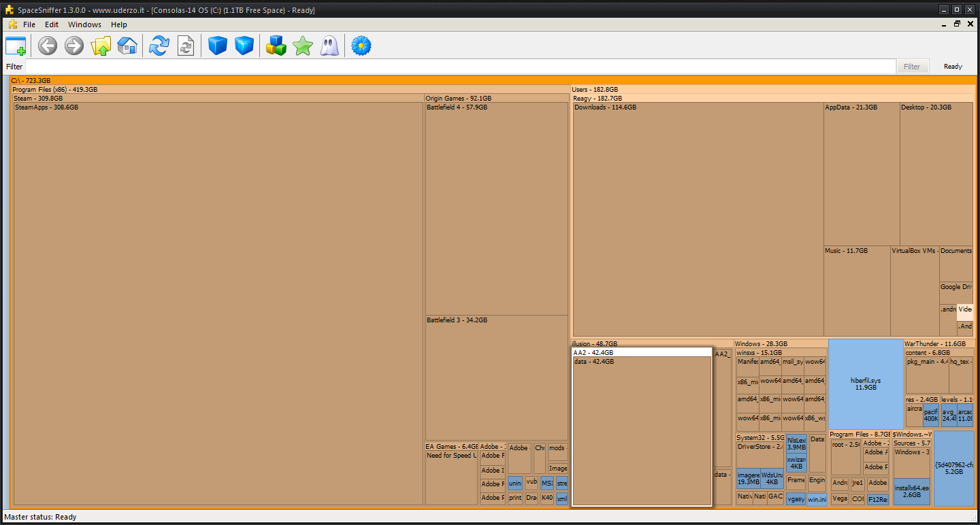This screenshot has width=980, height=525.
Task: Select the WarThunder - 11.6GB header
Action: 938,344
